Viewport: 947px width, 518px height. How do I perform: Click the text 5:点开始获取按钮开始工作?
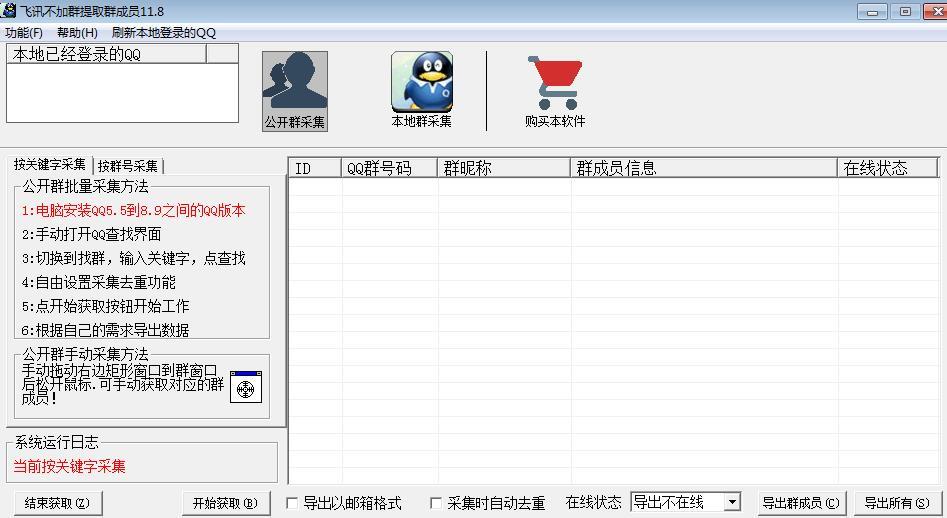pyautogui.click(x=105, y=306)
